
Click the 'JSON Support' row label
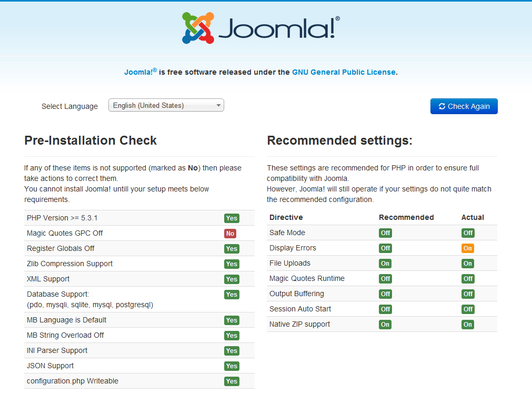[50, 366]
